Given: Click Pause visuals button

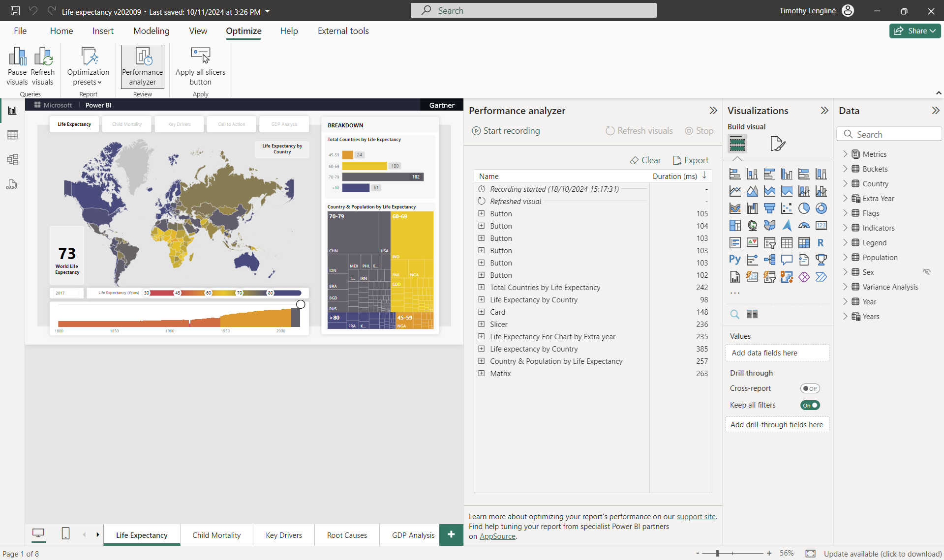Looking at the screenshot, I should click(17, 66).
